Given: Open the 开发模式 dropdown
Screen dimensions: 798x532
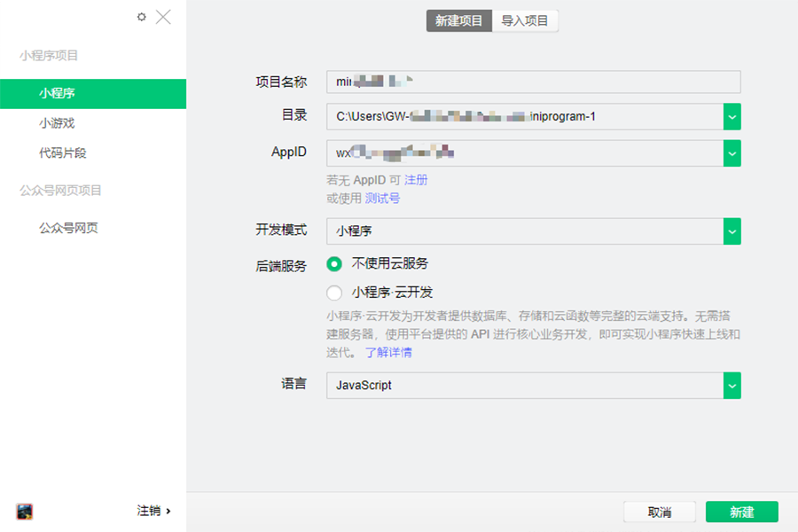Looking at the screenshot, I should click(x=731, y=231).
